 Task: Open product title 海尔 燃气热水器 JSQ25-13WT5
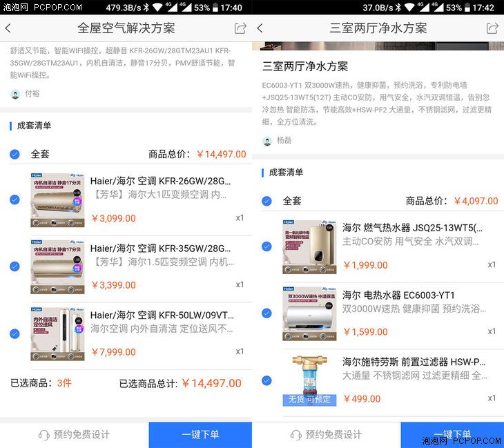(x=412, y=228)
